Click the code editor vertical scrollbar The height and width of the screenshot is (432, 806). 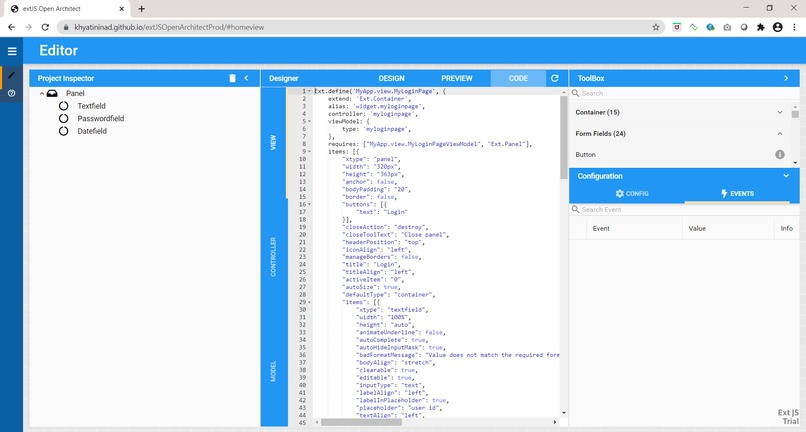click(x=564, y=137)
